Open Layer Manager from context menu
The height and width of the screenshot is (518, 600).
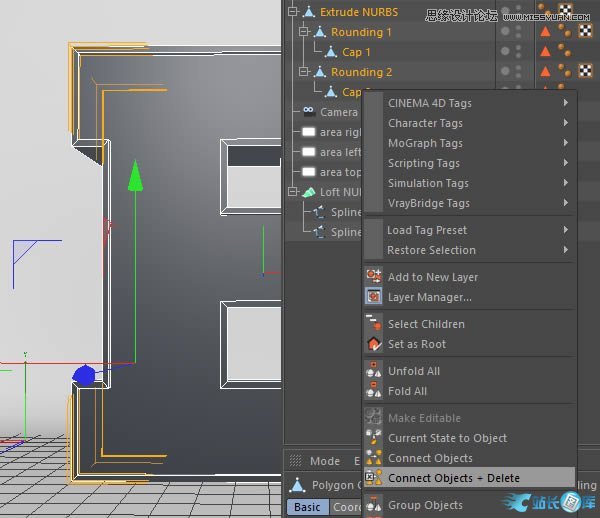(430, 297)
